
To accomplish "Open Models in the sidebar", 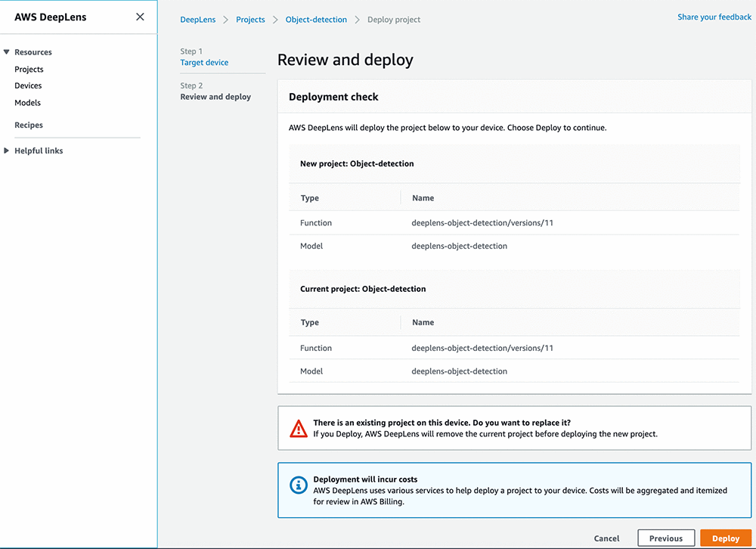I will 27,102.
